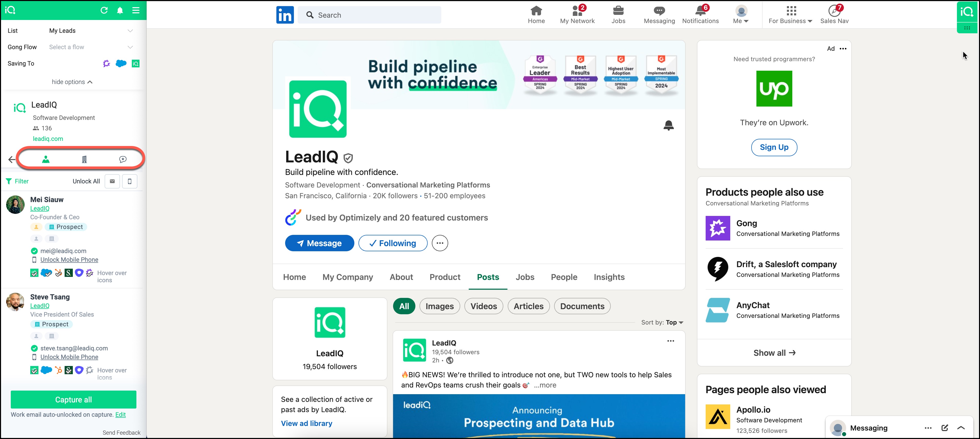Click the floating LeadIQ icon at top right
This screenshot has width=980, height=439.
coord(967,12)
